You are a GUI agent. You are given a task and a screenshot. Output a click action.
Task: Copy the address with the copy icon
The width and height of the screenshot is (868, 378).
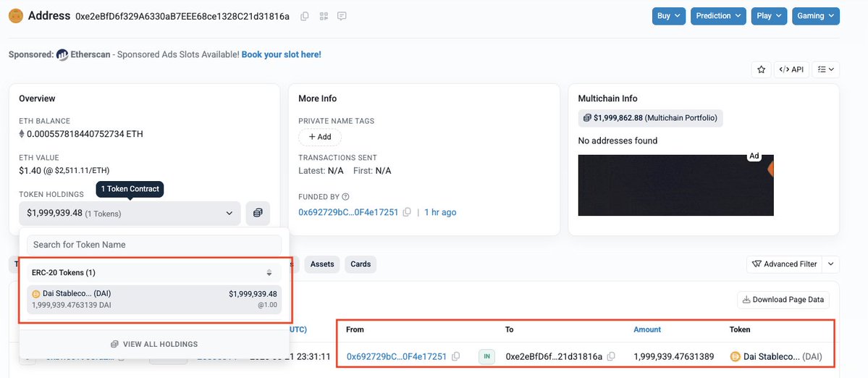coord(305,16)
